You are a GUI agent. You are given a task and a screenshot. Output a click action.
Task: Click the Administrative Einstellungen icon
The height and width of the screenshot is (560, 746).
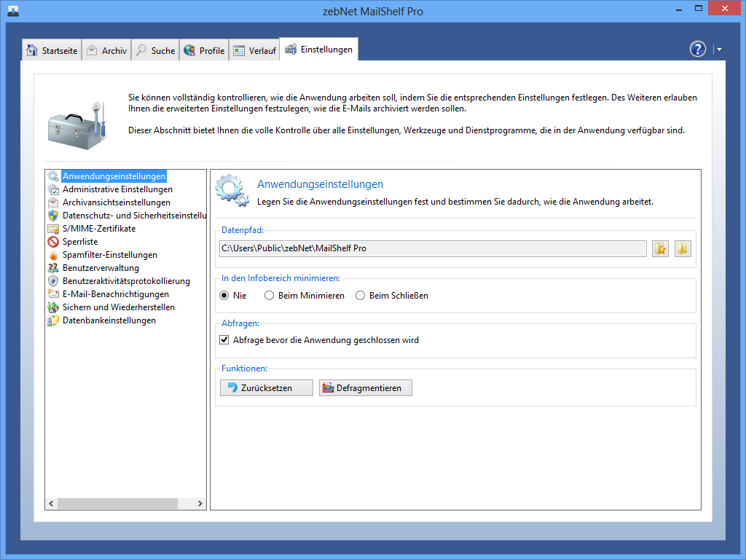tap(53, 189)
